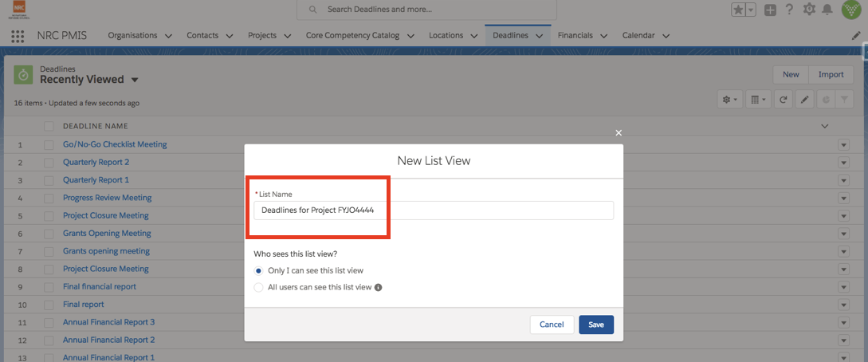
Task: Check the Final financial report row
Action: 49,287
